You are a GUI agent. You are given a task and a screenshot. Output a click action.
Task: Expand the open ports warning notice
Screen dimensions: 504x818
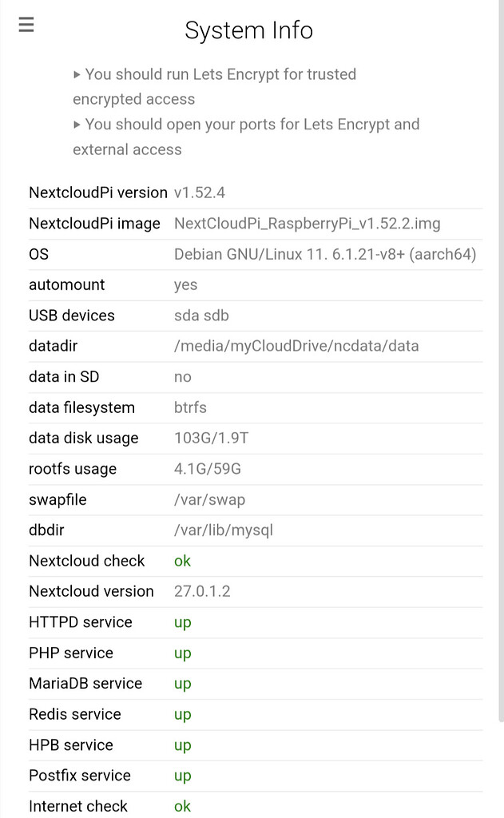pyautogui.click(x=246, y=124)
